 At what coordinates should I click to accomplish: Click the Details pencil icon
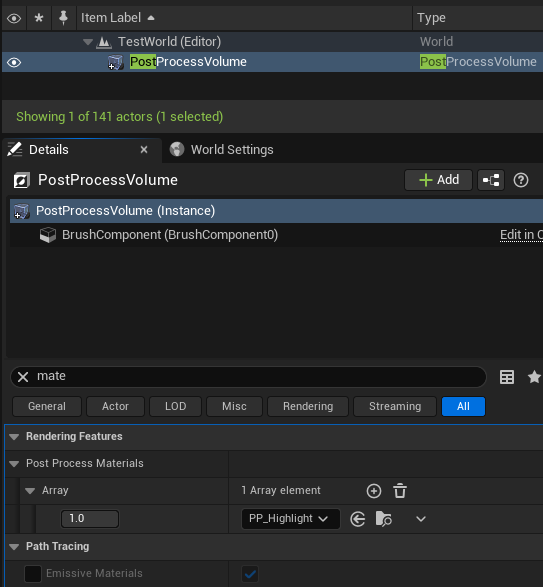click(x=15, y=150)
